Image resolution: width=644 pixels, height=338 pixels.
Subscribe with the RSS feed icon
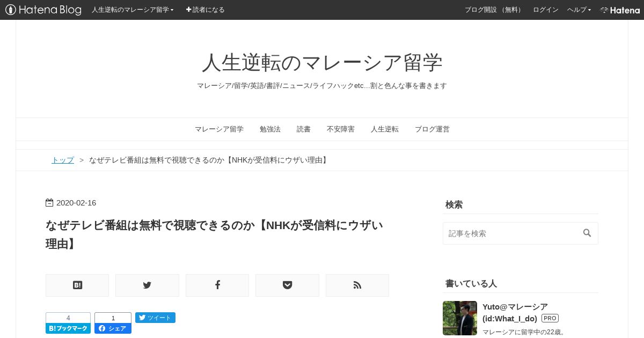(357, 285)
